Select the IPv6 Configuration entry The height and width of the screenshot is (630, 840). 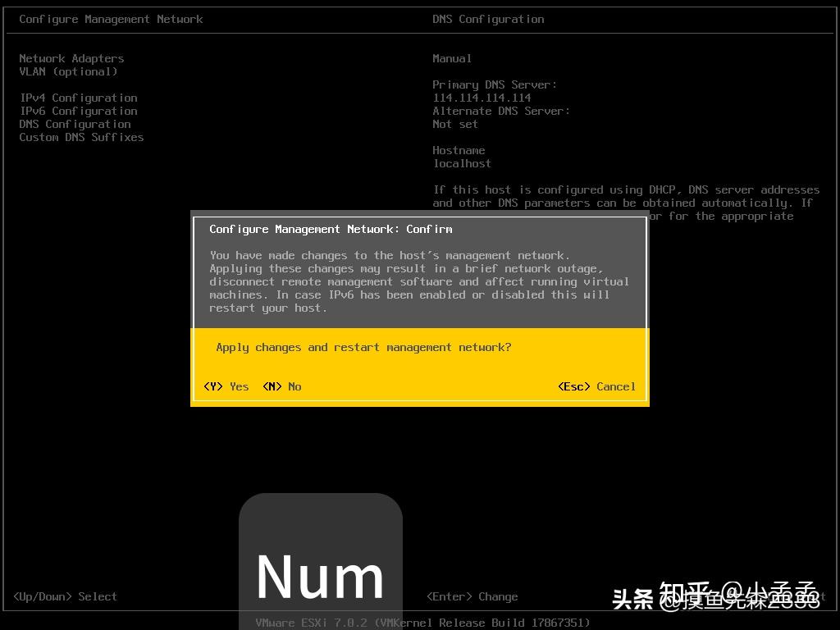(78, 111)
